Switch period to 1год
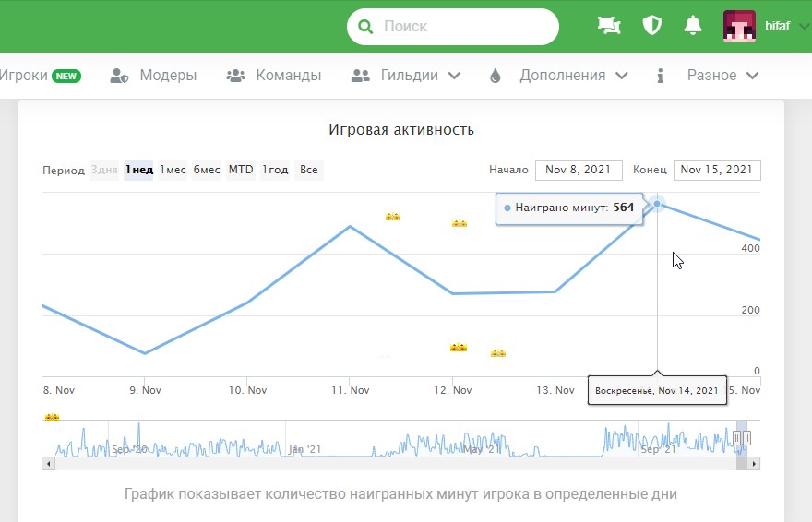 (x=275, y=170)
